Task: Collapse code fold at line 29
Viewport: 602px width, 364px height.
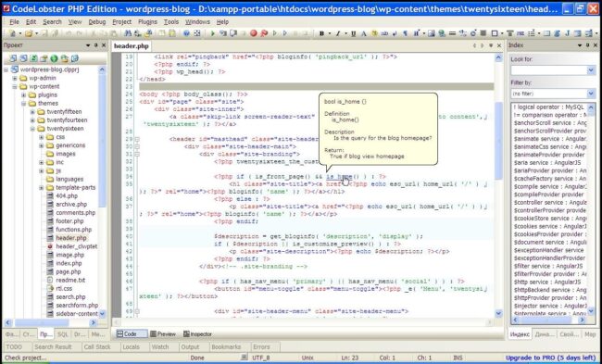Action: coord(137,139)
